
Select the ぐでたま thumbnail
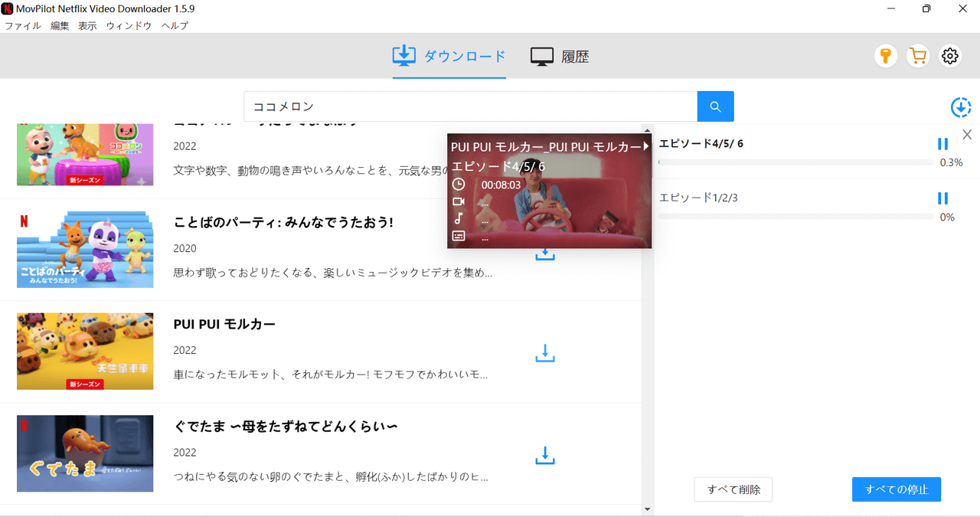[85, 453]
